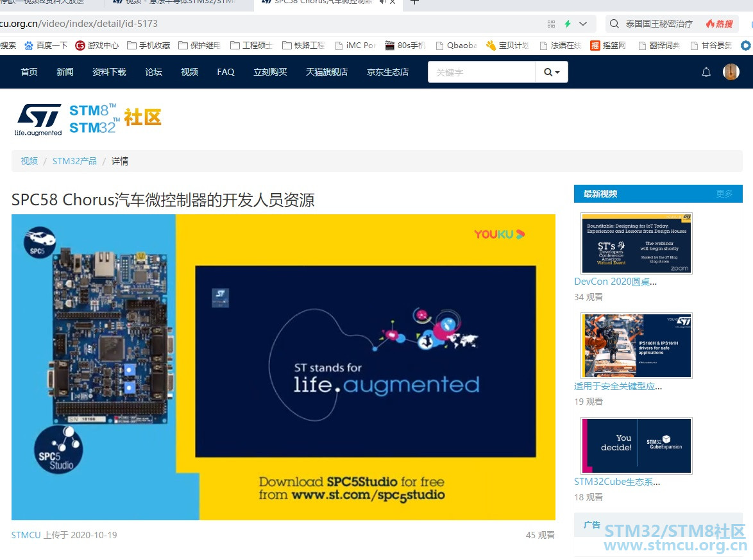Go to 首页 in navigation bar

tap(29, 72)
